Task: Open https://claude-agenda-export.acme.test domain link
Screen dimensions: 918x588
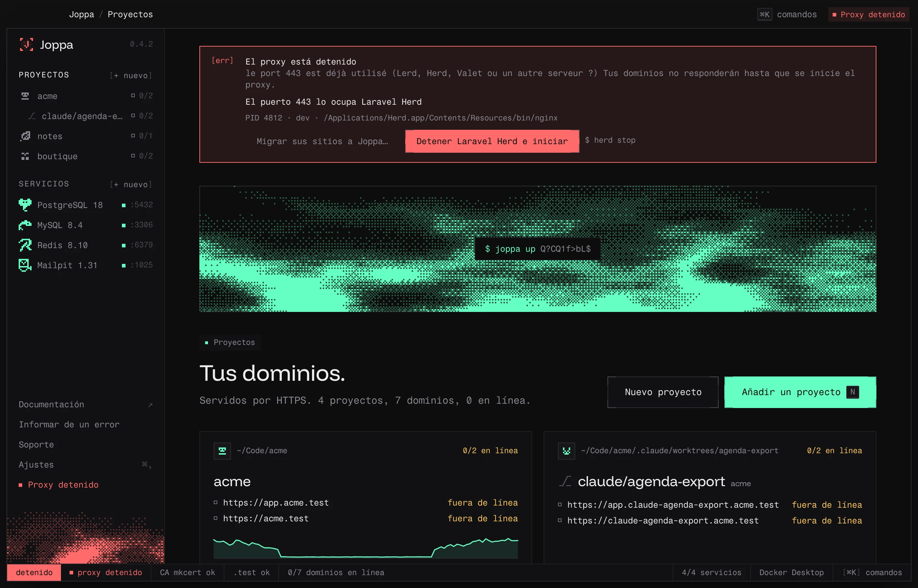Action: [663, 521]
